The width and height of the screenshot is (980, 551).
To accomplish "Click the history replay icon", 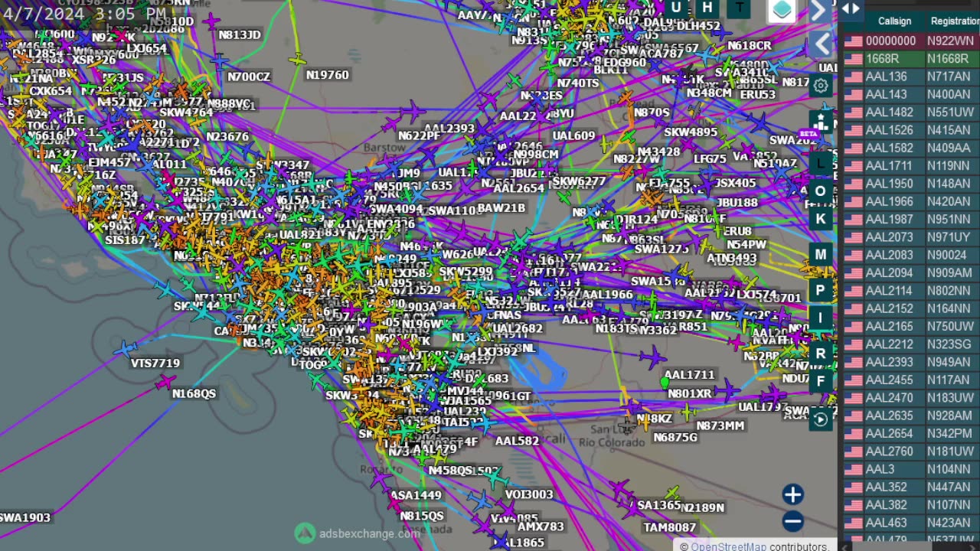I will tap(821, 419).
